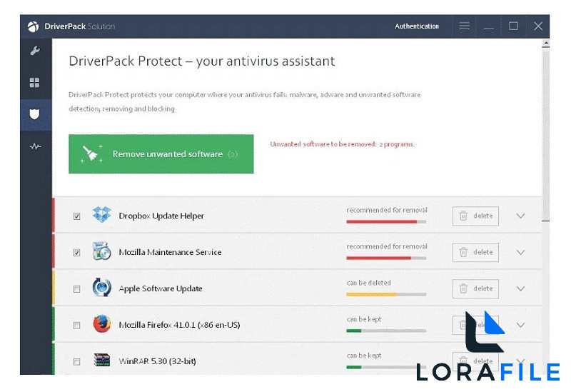Click the WinRAR program icon

(101, 360)
